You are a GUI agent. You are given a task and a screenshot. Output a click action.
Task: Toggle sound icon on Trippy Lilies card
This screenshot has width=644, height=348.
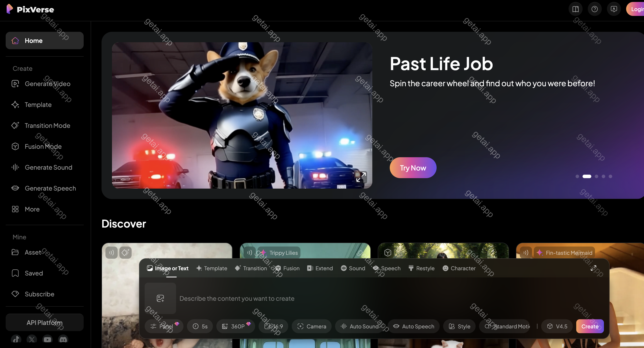[x=249, y=253]
